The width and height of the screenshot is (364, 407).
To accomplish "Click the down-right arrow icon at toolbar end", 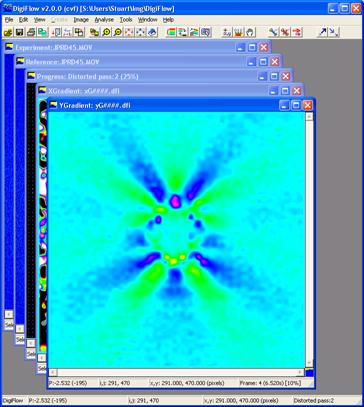I will (x=334, y=32).
